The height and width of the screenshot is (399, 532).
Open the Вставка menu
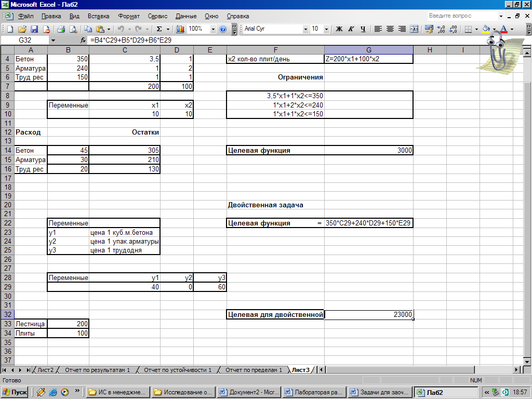tap(98, 16)
